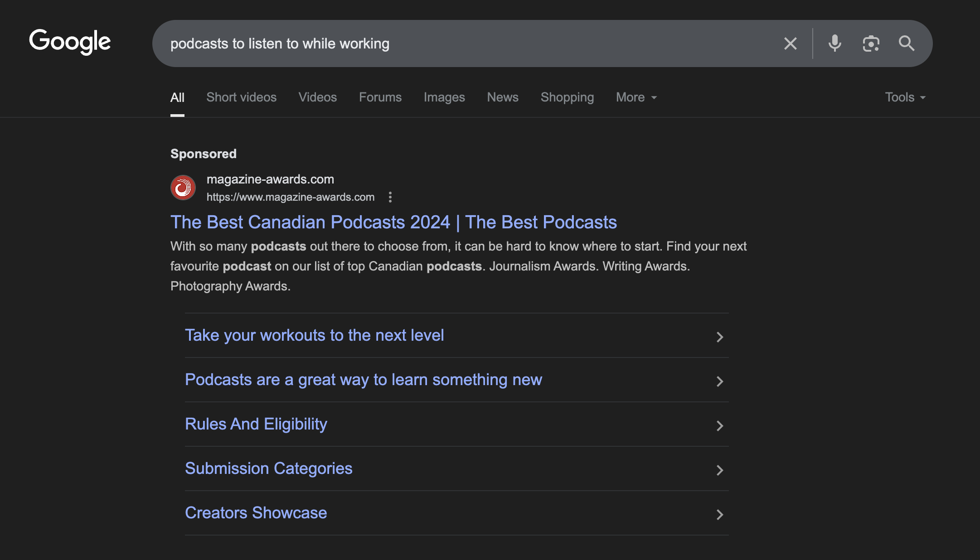Click the Sponsored label

(204, 154)
